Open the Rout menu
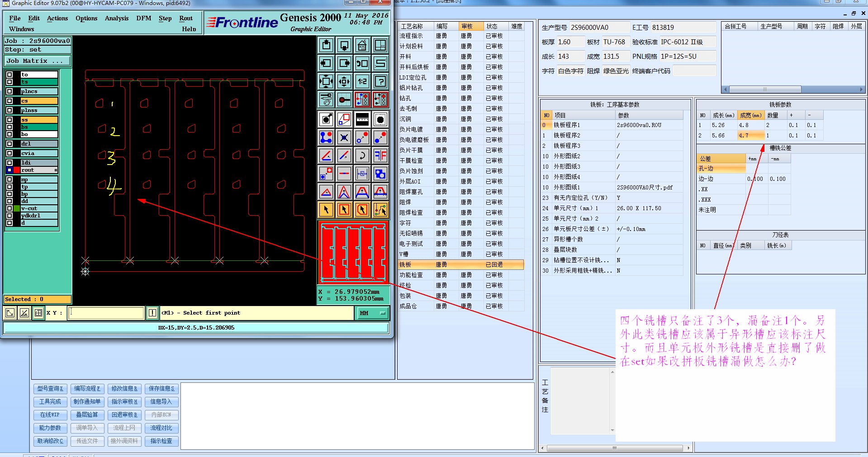 [186, 18]
